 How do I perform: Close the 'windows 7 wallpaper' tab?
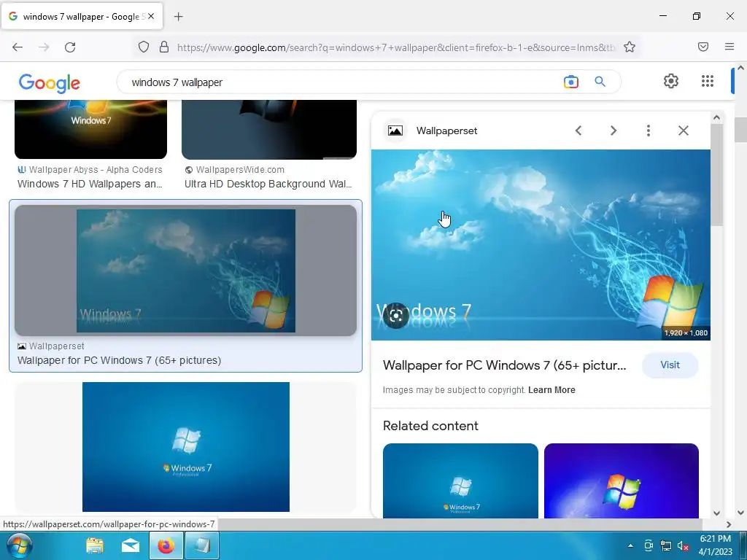[x=151, y=16]
